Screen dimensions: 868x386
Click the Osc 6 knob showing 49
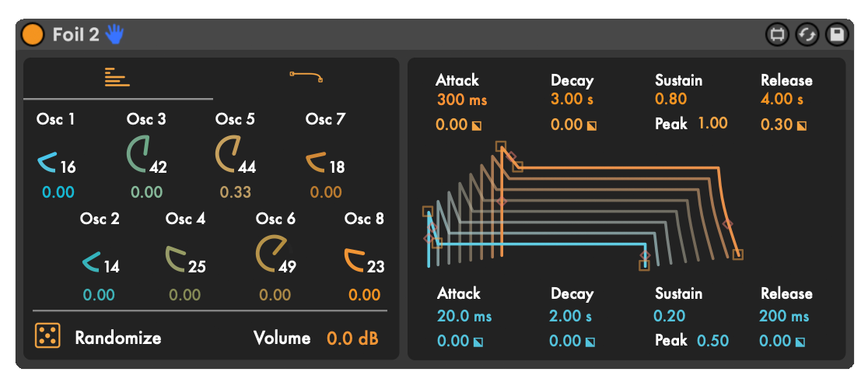(x=271, y=252)
